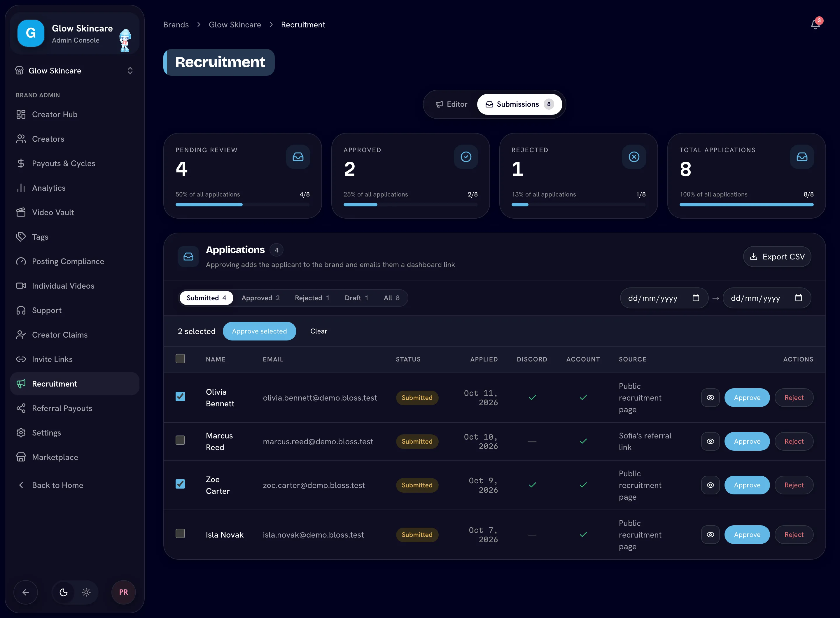Open Creator Claims
The image size is (840, 618).
pyautogui.click(x=74, y=335)
